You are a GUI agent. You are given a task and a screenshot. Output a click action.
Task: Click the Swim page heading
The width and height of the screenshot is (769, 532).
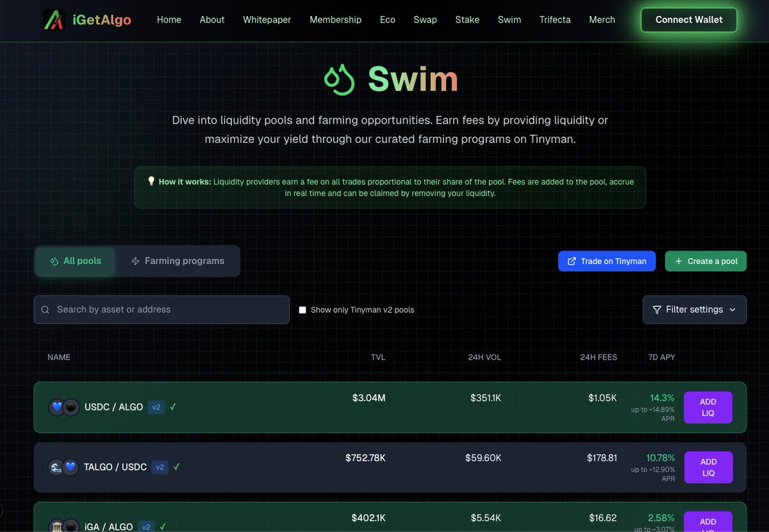click(x=413, y=79)
